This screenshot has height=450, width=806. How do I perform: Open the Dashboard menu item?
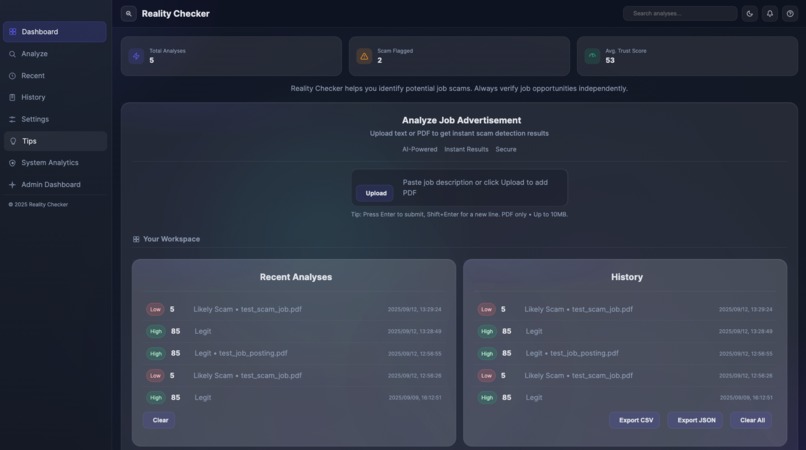point(55,32)
